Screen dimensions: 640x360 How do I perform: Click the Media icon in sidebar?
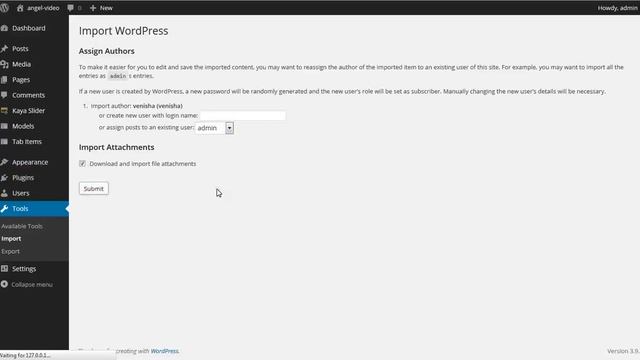tap(4, 64)
